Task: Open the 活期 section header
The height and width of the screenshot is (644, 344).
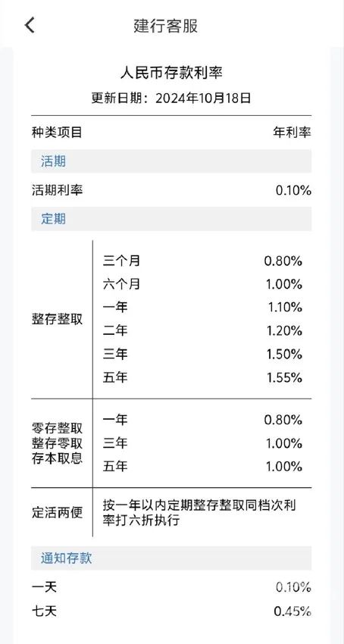Action: (171, 161)
